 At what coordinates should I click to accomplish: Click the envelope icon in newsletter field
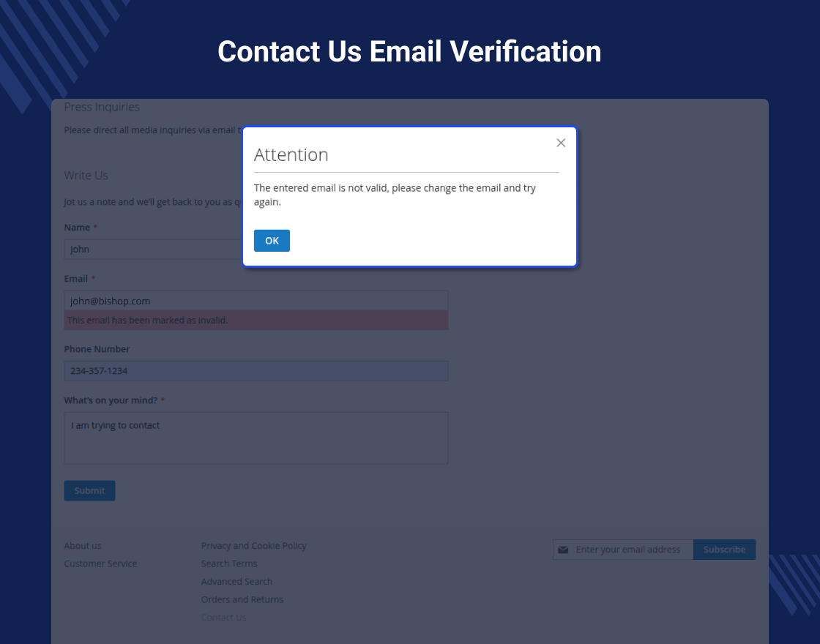pos(563,550)
